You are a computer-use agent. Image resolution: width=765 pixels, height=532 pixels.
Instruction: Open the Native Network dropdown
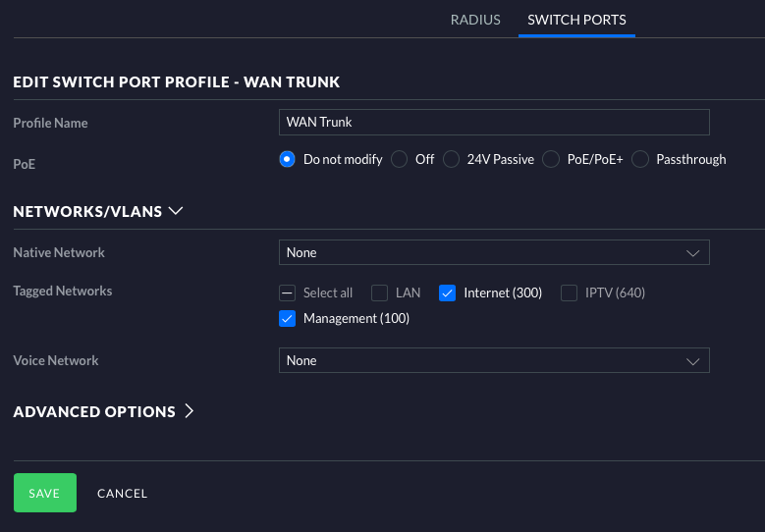pos(493,252)
